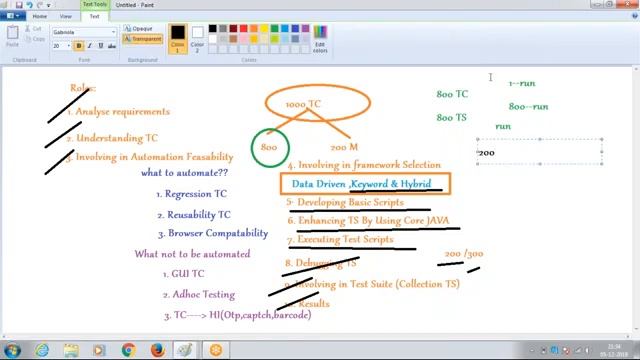Select the Text ribbon tab
Viewport: 640px width, 360px height.
click(x=94, y=16)
